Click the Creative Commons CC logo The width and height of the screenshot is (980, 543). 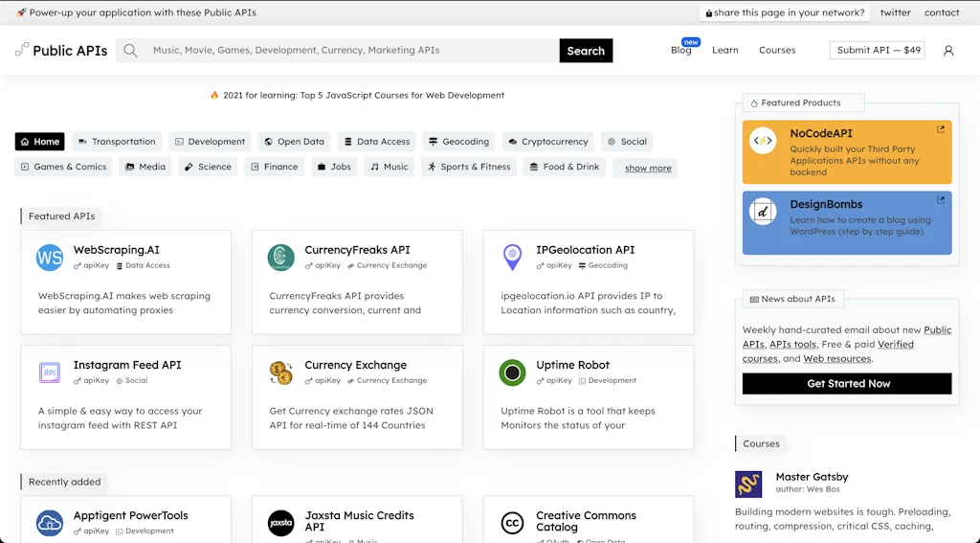click(x=512, y=523)
